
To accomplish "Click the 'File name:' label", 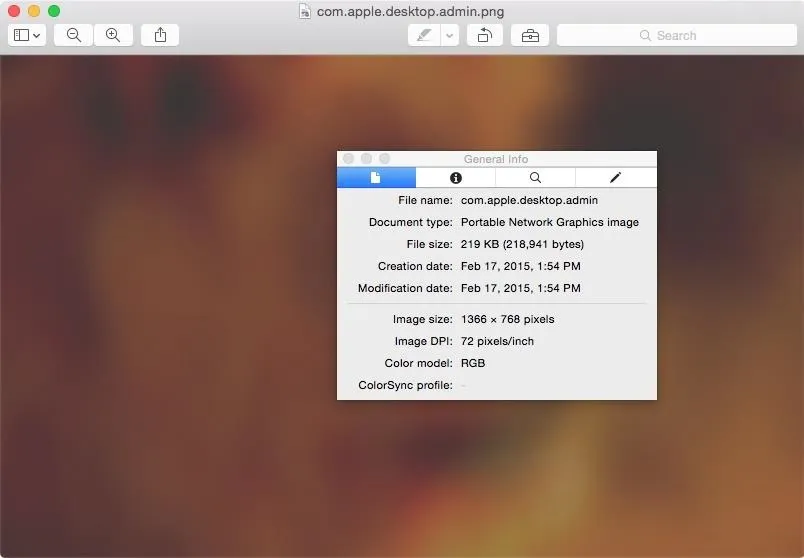I will 425,201.
